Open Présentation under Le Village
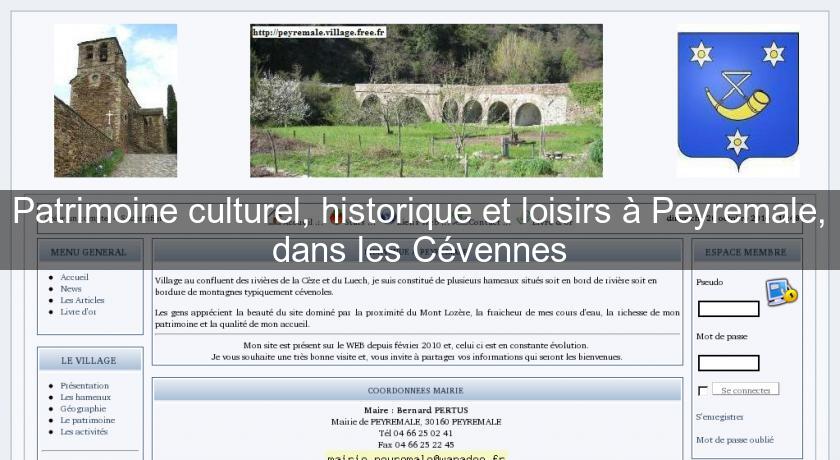 85,386
